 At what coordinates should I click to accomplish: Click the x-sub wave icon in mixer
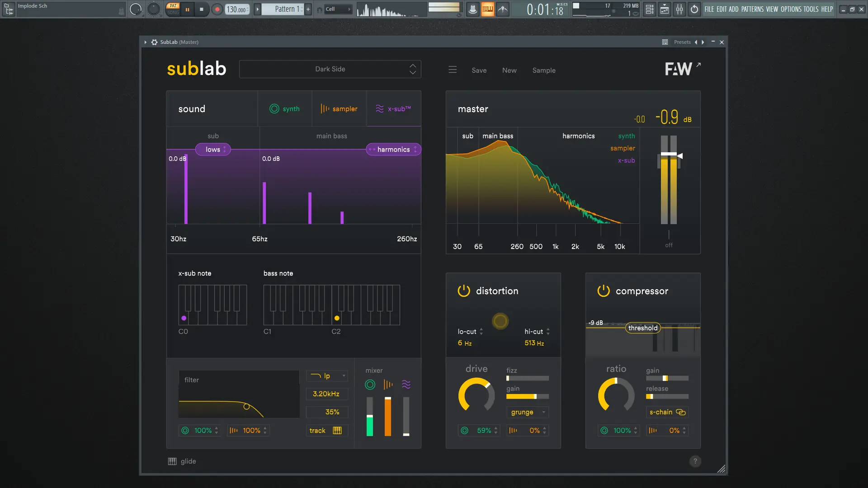tap(406, 385)
